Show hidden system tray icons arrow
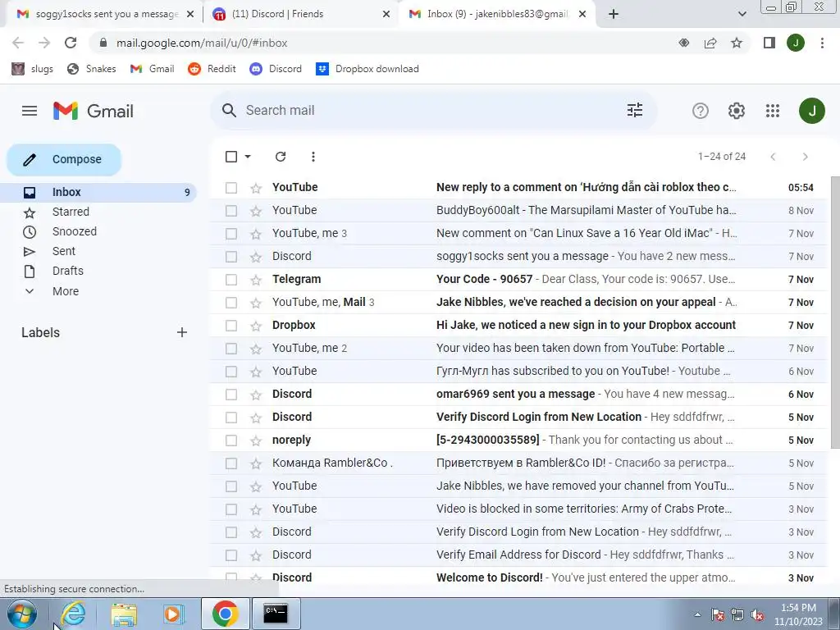This screenshot has height=630, width=840. tap(697, 614)
